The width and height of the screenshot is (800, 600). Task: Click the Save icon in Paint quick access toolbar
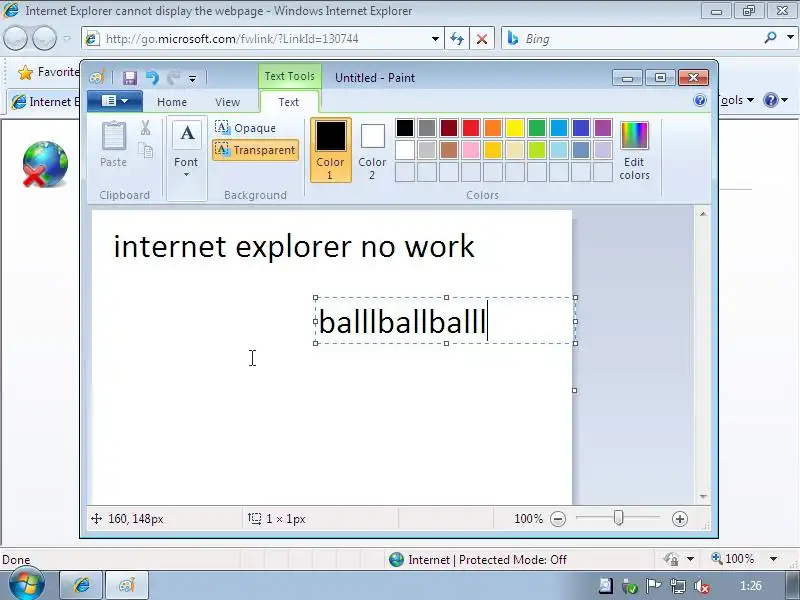coord(130,78)
